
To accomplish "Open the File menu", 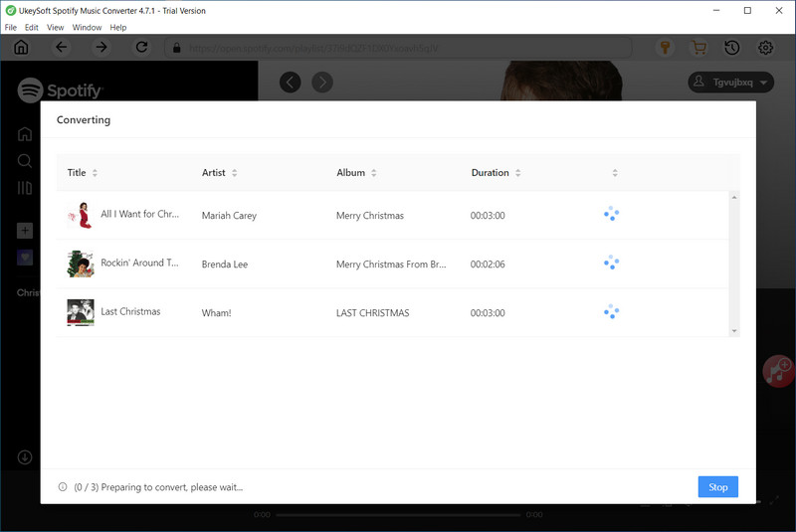I will [11, 28].
